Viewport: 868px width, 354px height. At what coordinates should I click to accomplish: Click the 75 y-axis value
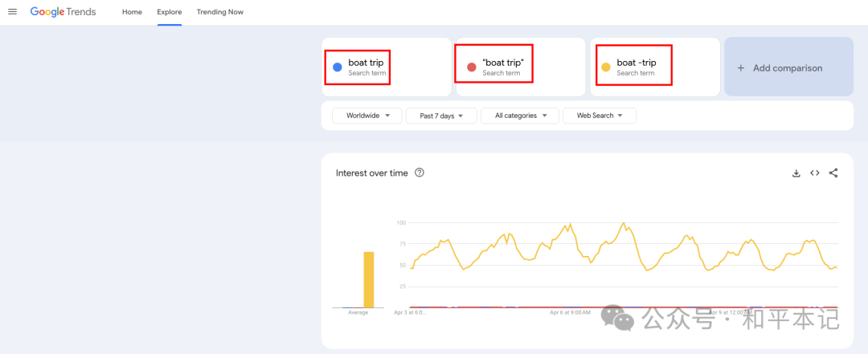tap(403, 244)
